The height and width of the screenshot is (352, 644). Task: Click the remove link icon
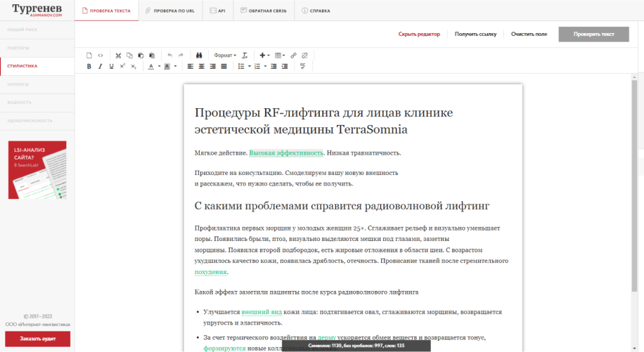(x=304, y=56)
